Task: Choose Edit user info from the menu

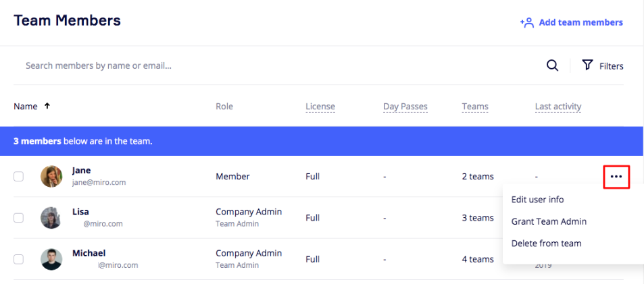Action: coord(537,200)
